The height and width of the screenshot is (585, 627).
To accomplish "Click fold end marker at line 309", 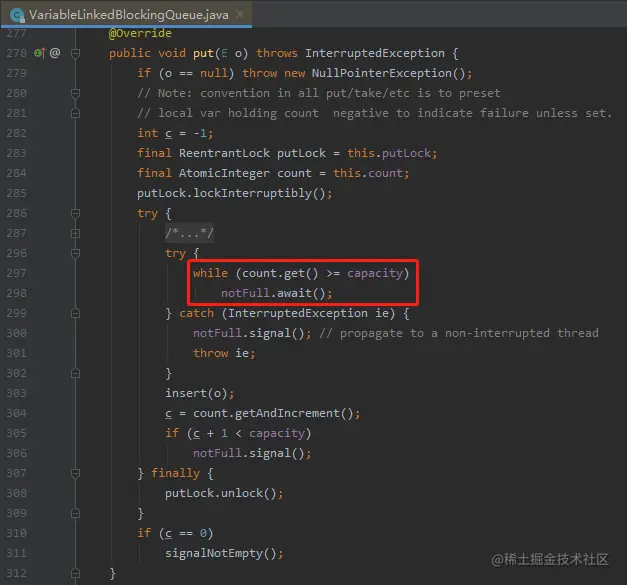I will pos(75,513).
